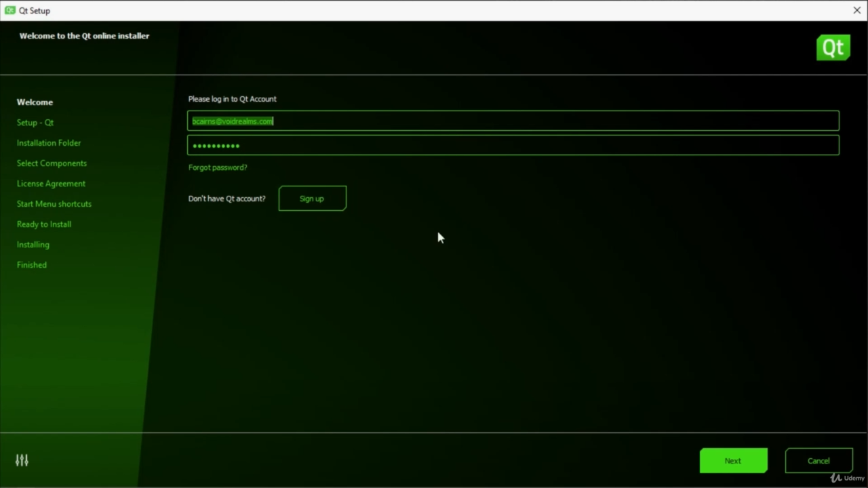Click the email address input field
The height and width of the screenshot is (488, 868).
513,121
